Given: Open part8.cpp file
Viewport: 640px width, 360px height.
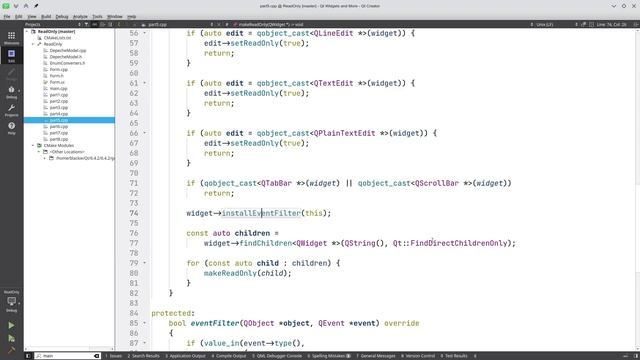Looking at the screenshot, I should pos(59,139).
